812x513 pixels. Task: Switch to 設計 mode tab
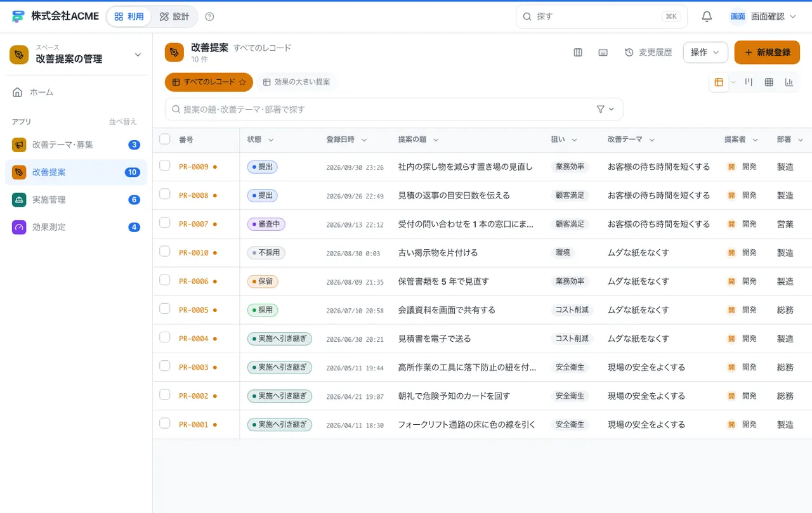[x=174, y=16]
